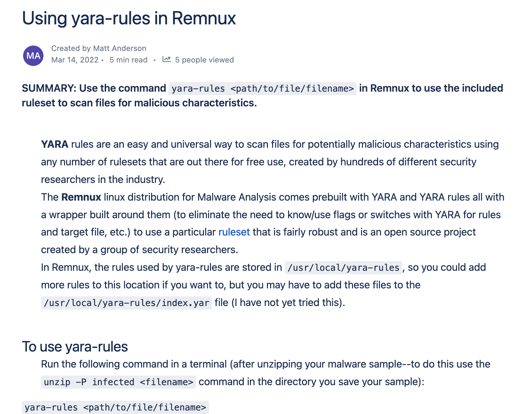
Task: Click the unzip -P infected code snippet
Action: (118, 382)
